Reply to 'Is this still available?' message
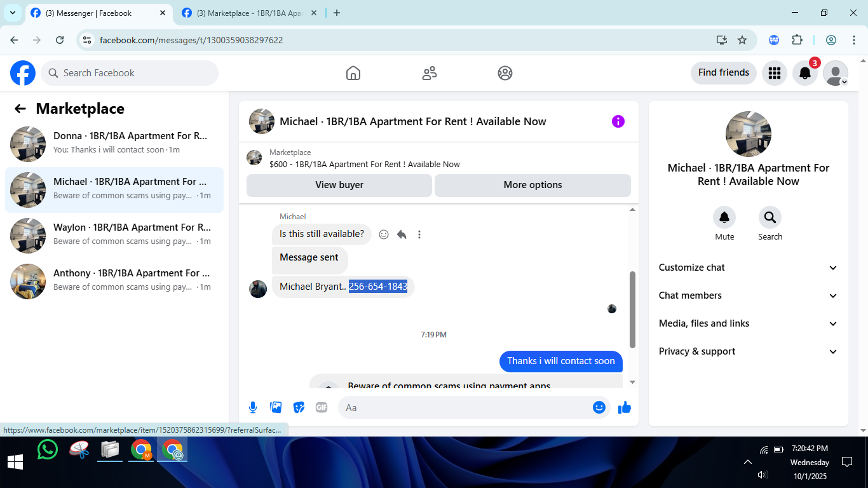The image size is (868, 488). click(x=402, y=234)
